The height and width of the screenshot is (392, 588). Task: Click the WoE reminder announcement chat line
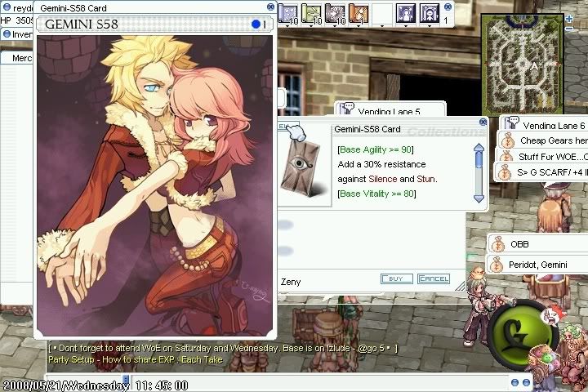coord(223,348)
